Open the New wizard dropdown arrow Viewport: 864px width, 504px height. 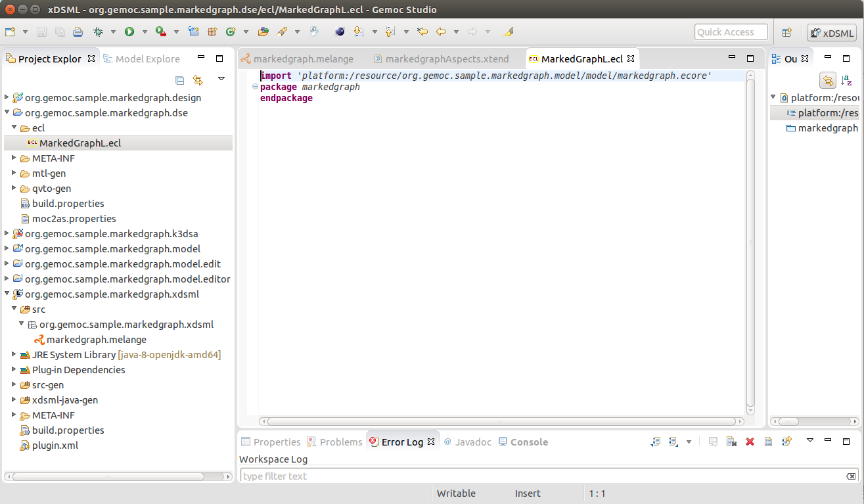point(26,32)
